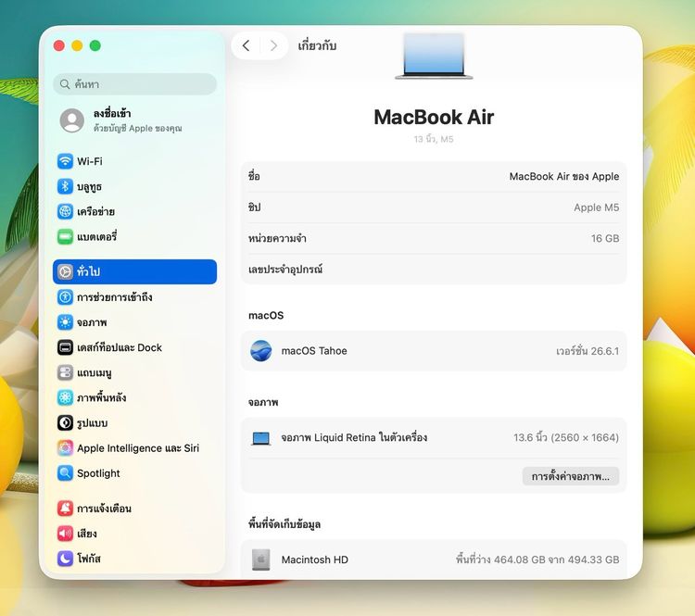This screenshot has height=616, width=695.
Task: Click the red close window button
Action: (x=59, y=45)
